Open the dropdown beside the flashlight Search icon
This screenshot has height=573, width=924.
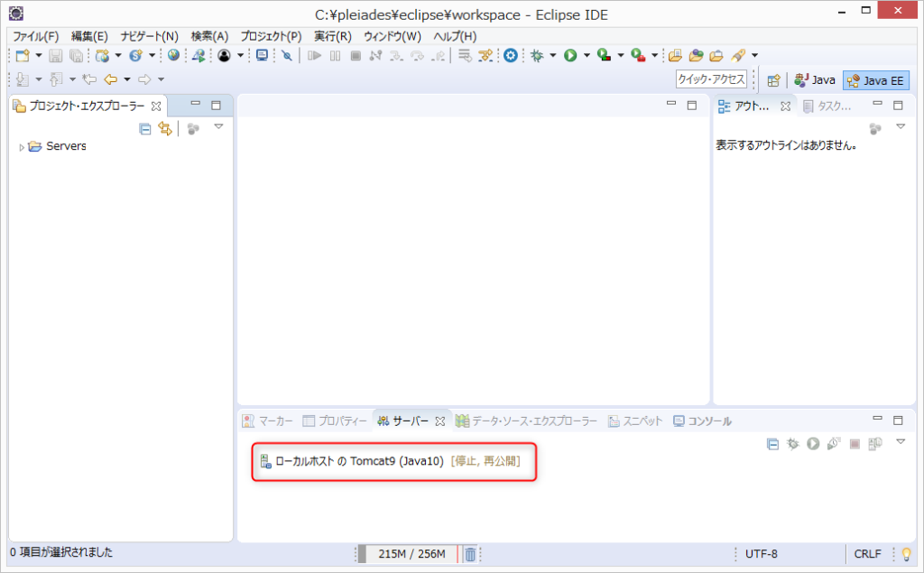pyautogui.click(x=754, y=55)
